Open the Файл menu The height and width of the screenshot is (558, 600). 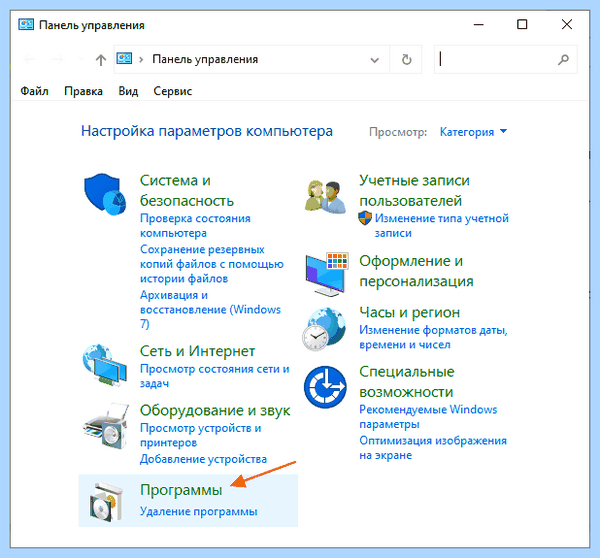tap(34, 91)
